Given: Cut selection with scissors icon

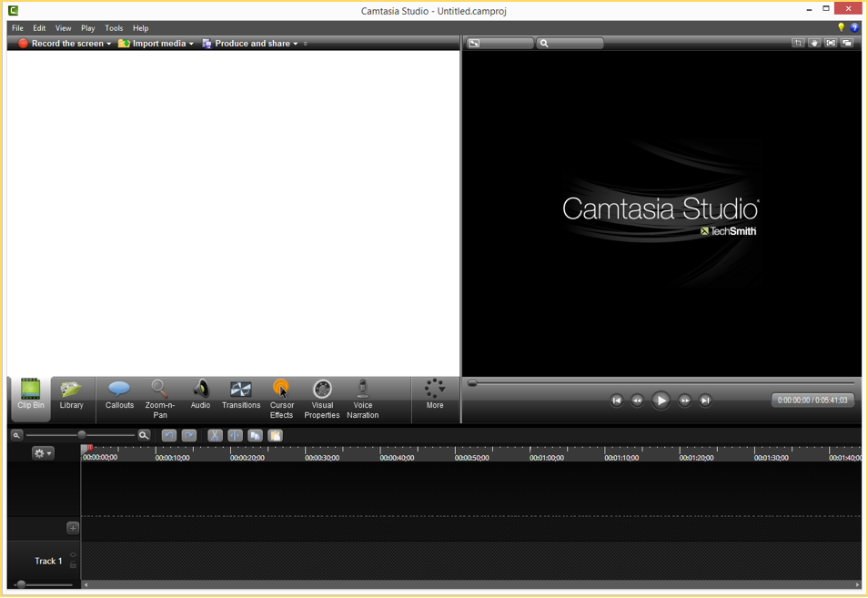Looking at the screenshot, I should [x=215, y=436].
